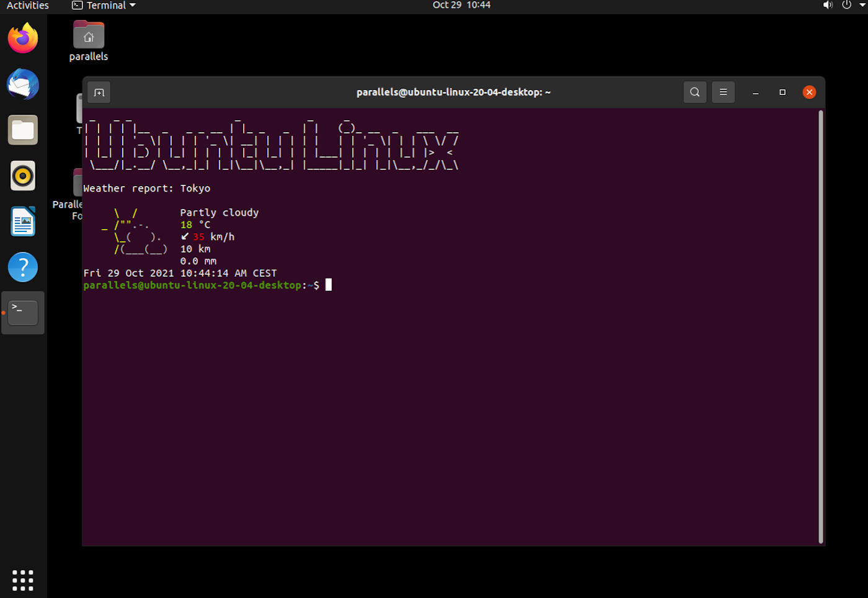Image resolution: width=868 pixels, height=598 pixels.
Task: Open a new terminal tab
Action: click(x=99, y=92)
